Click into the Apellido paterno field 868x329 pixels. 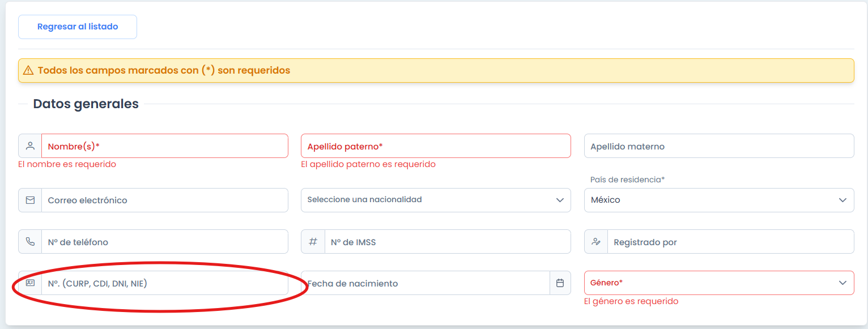pos(435,146)
